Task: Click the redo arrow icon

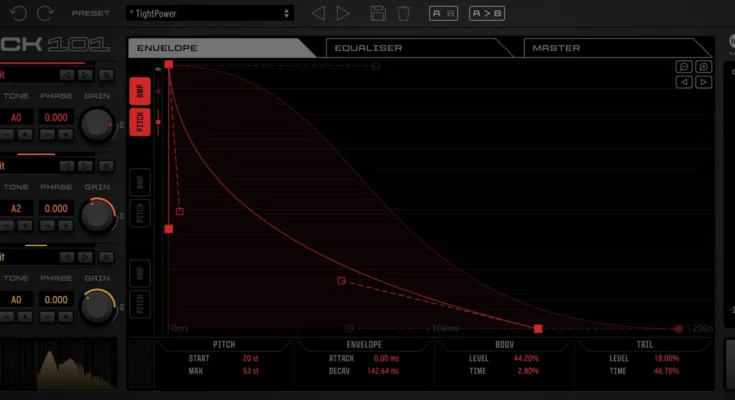Action: [44, 13]
